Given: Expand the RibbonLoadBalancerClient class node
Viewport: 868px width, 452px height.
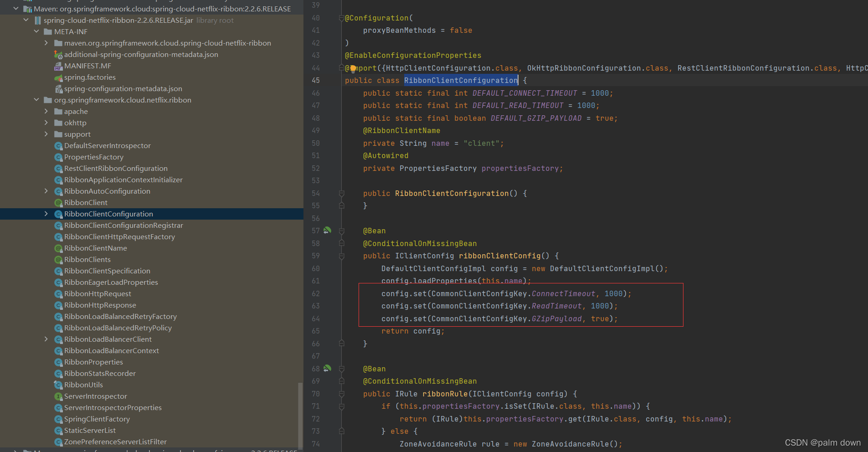Looking at the screenshot, I should point(46,339).
